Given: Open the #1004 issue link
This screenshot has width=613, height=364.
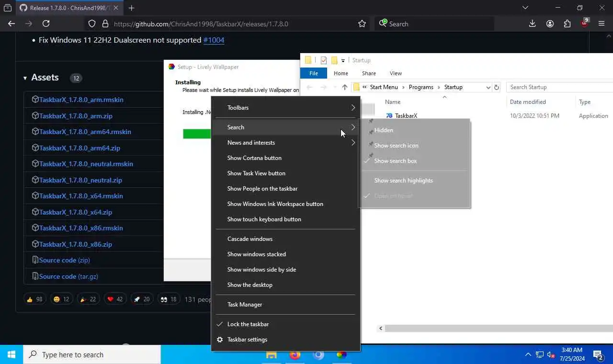Looking at the screenshot, I should (214, 40).
